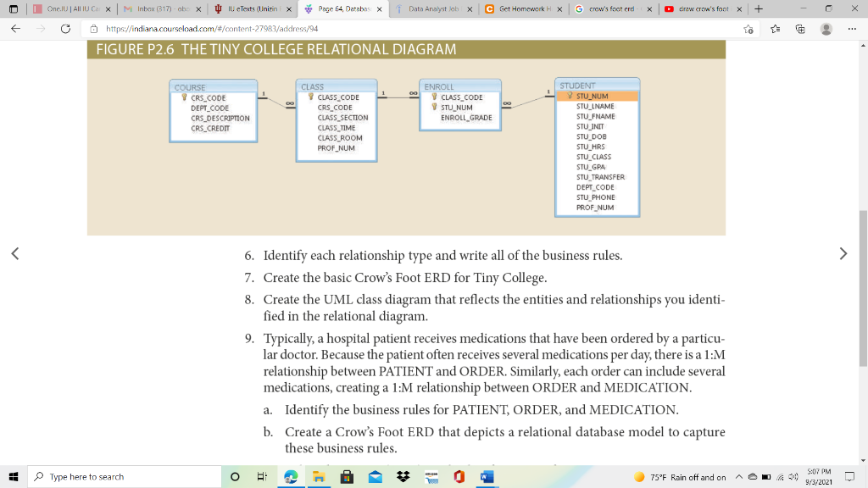868x488 pixels.
Task: Reload the page with refresh icon
Action: tap(65, 29)
